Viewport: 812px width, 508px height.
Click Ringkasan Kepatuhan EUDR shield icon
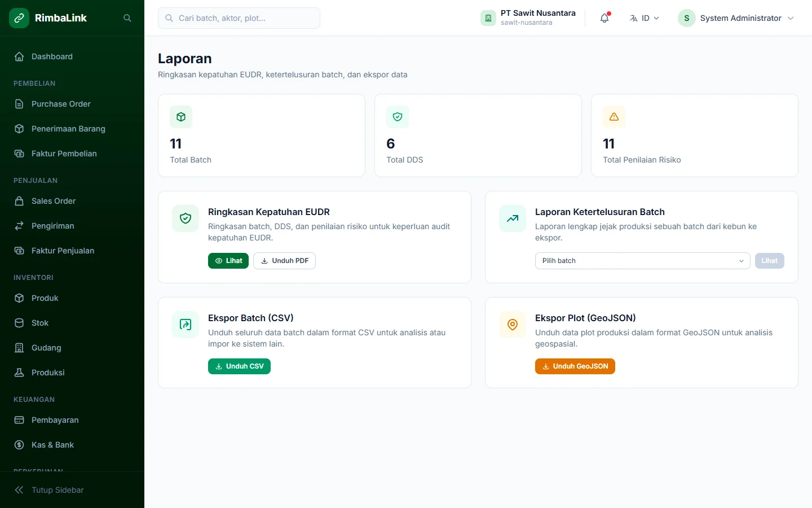pyautogui.click(x=186, y=218)
